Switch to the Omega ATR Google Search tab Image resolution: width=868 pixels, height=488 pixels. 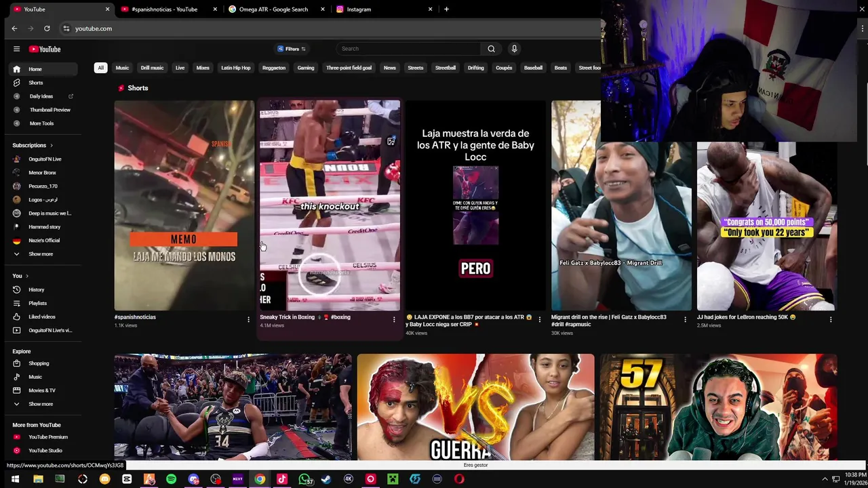276,9
